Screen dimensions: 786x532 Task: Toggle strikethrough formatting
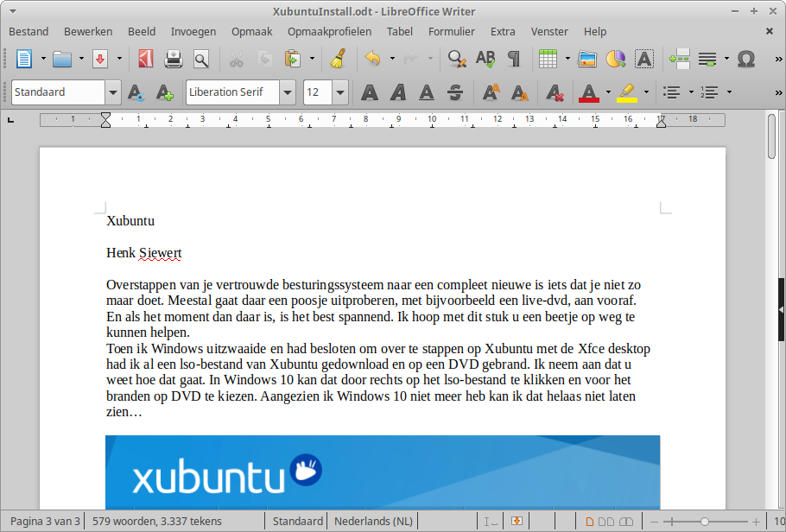point(455,92)
